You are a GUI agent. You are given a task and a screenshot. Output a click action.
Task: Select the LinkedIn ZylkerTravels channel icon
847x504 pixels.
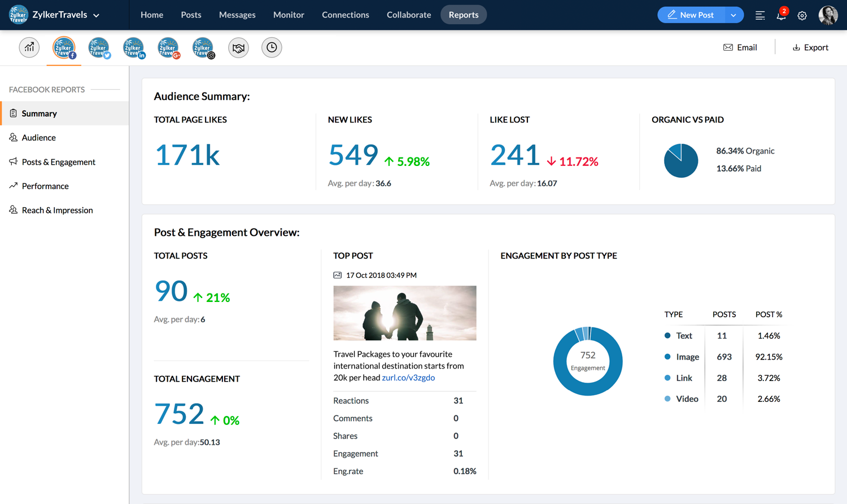tap(134, 48)
